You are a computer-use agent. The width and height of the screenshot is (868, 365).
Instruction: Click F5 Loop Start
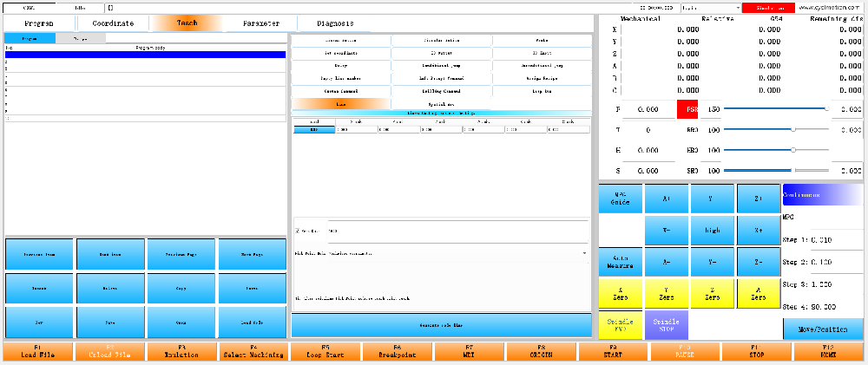[x=325, y=351]
